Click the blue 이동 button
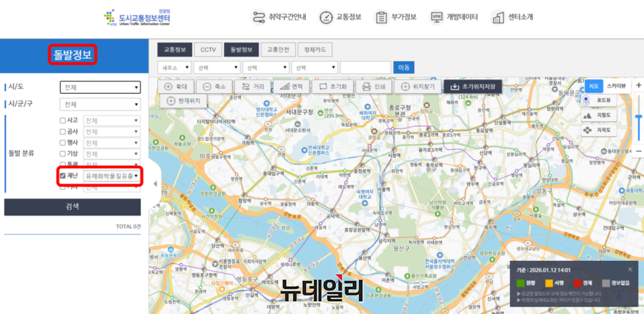The image size is (644, 314). [x=404, y=67]
